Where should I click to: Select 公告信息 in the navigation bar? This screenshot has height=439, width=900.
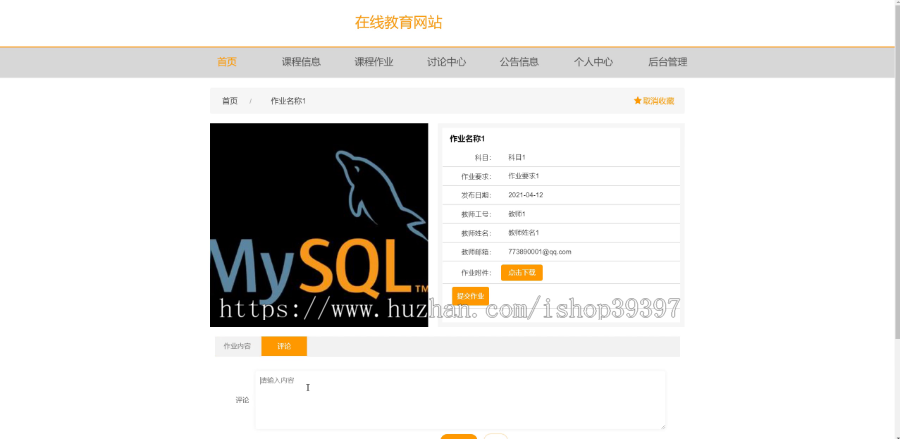519,62
